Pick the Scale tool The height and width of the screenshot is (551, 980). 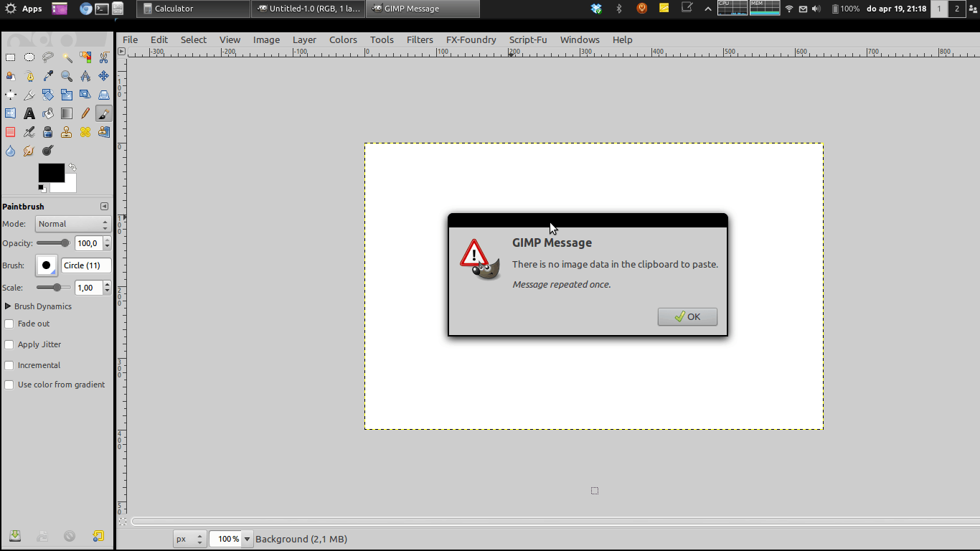point(67,95)
